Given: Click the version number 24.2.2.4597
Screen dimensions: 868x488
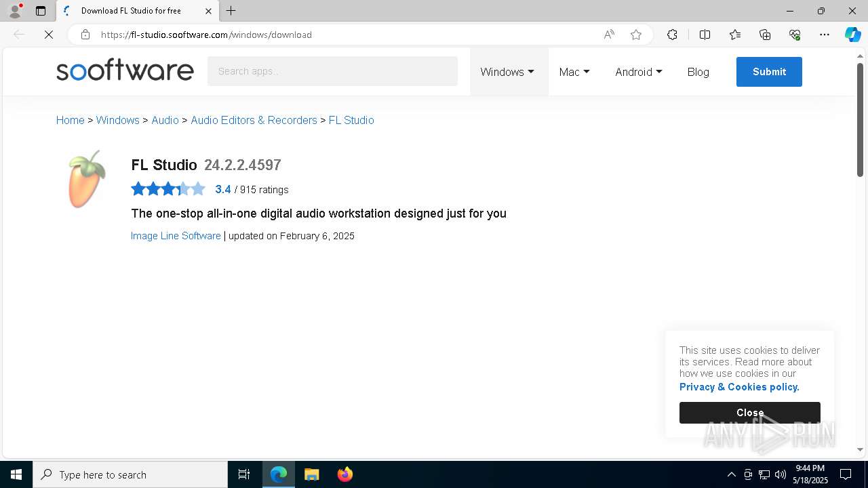Looking at the screenshot, I should pyautogui.click(x=243, y=165).
